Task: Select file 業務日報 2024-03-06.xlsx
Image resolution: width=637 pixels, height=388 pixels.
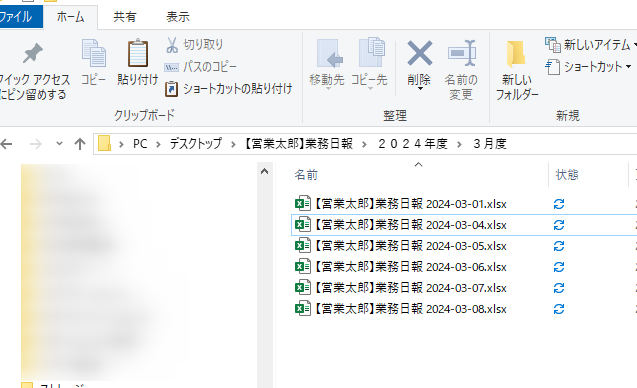Action: [410, 267]
